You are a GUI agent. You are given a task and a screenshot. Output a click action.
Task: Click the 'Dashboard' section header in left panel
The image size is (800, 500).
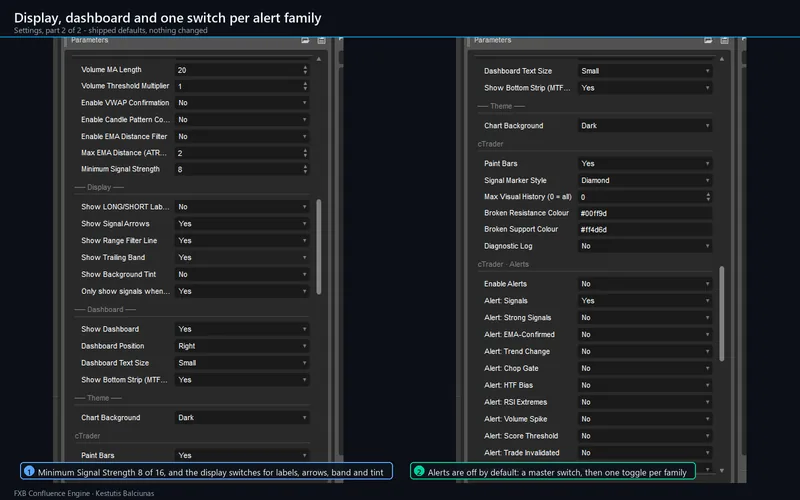click(105, 310)
